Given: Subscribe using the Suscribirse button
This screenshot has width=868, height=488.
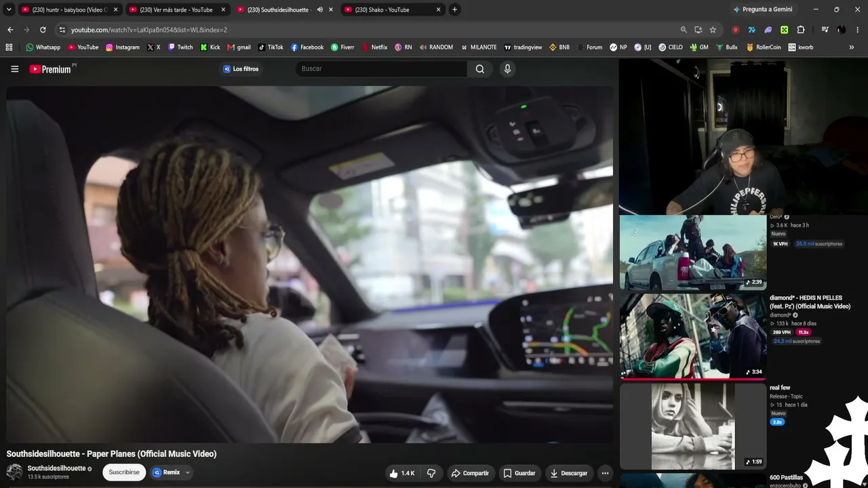Looking at the screenshot, I should coord(124,472).
